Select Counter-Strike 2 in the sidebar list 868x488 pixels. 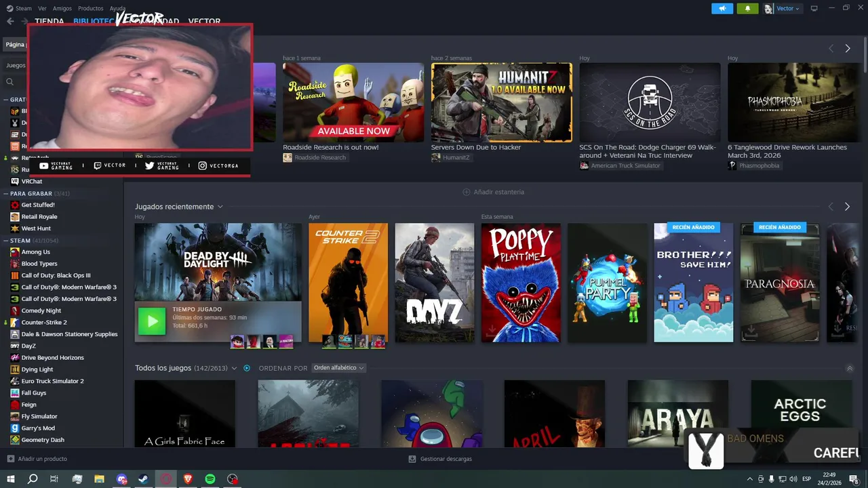[44, 322]
